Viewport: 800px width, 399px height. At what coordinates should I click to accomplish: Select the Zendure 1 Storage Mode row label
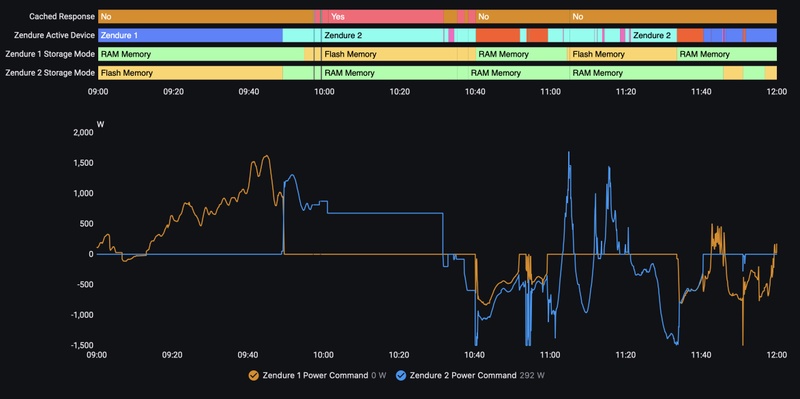tap(50, 54)
